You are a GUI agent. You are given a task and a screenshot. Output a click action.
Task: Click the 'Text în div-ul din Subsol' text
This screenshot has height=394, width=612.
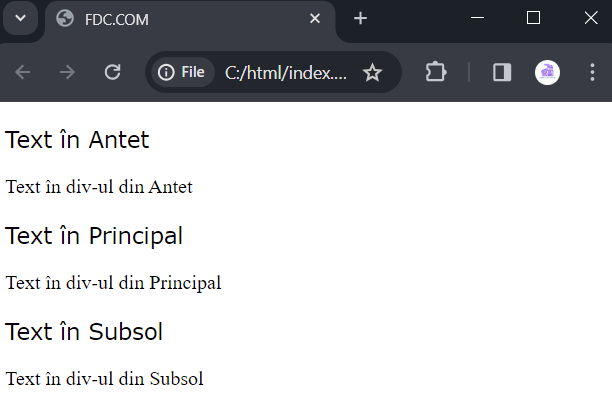click(105, 379)
